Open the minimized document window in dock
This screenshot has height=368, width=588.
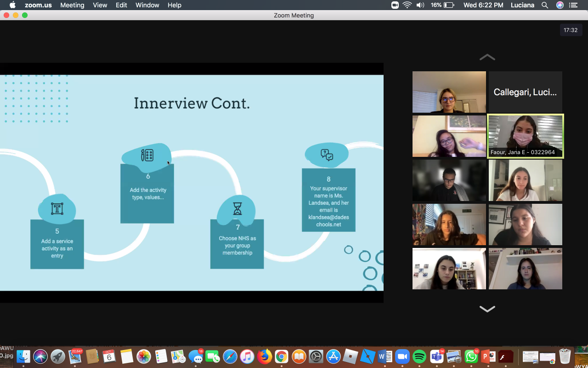pos(530,357)
